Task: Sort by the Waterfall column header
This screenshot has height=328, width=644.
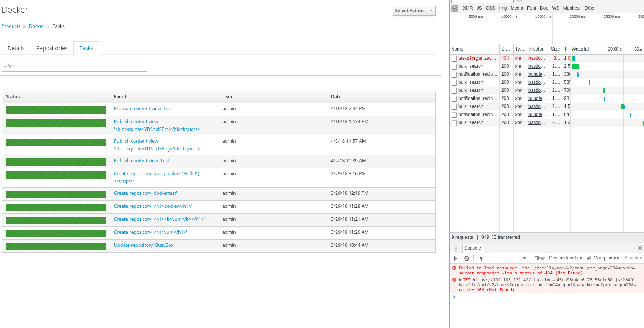Action: [607, 49]
